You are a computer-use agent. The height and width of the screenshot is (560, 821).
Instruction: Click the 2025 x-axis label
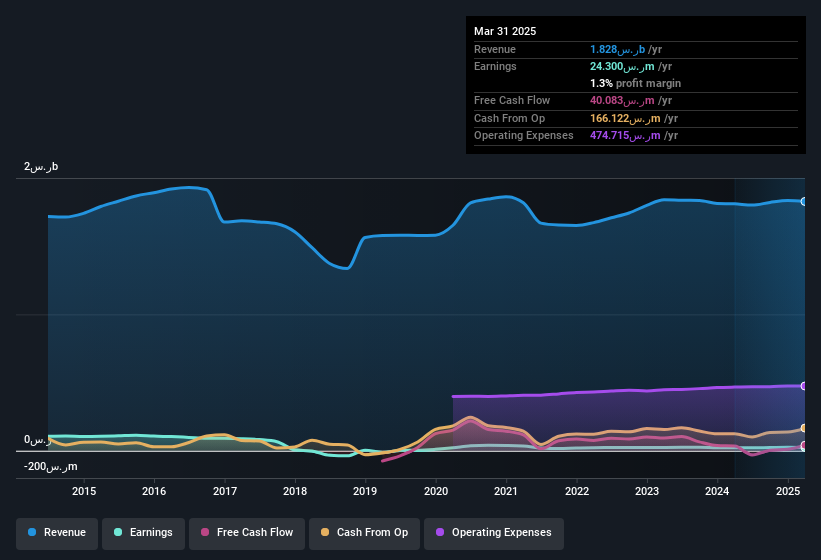tap(787, 491)
